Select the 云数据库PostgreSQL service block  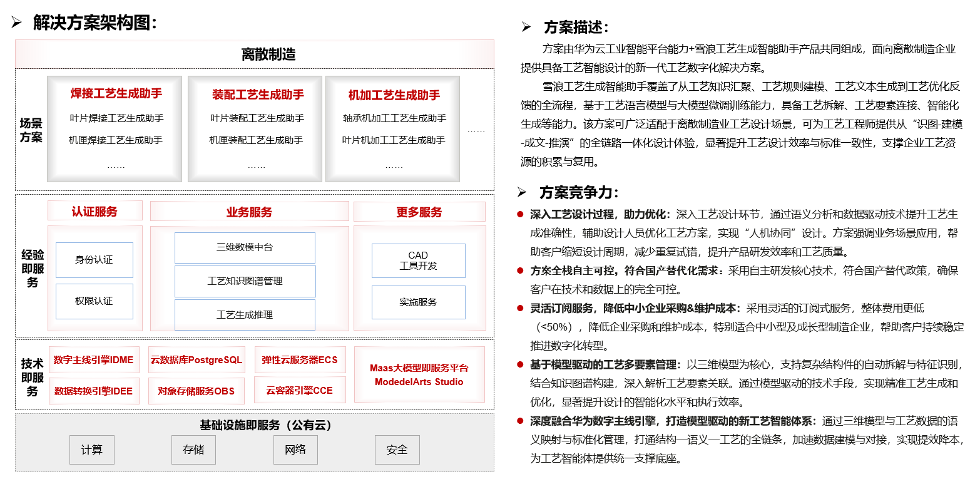tap(197, 359)
